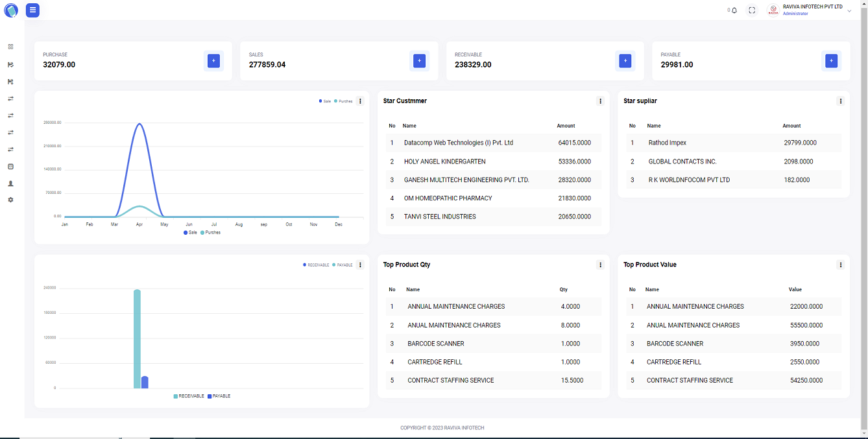Click CARTREDGE REFILL in Top Product Value
This screenshot has width=868, height=439.
click(674, 362)
